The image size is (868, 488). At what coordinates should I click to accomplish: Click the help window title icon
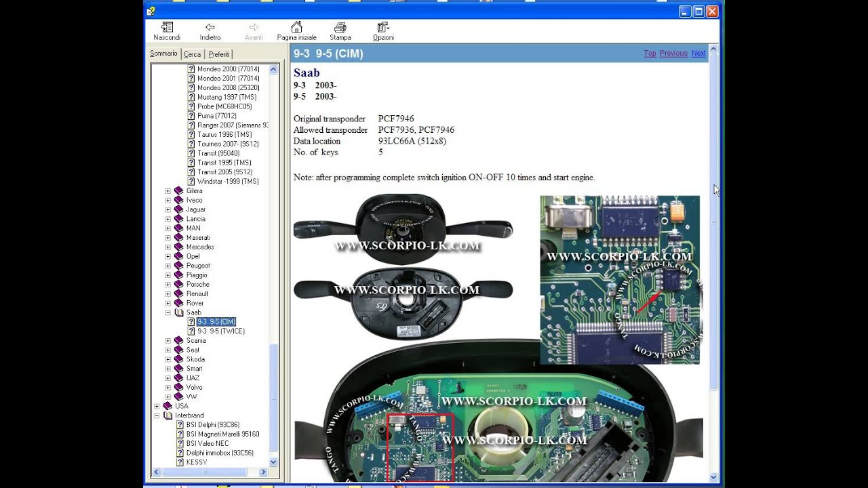coord(151,11)
